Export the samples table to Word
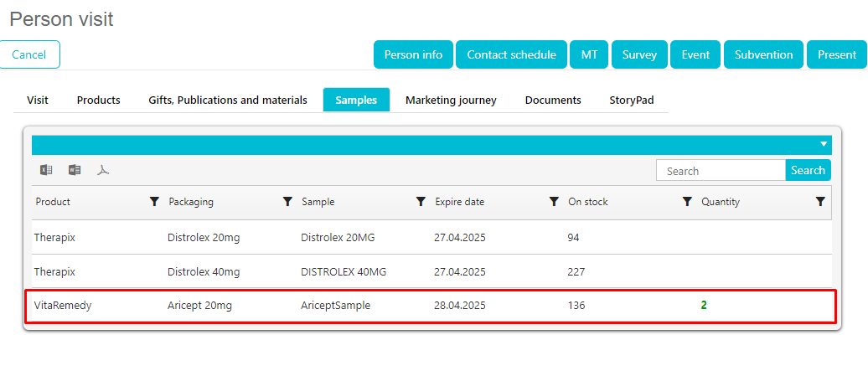This screenshot has height=371, width=868. click(x=75, y=170)
